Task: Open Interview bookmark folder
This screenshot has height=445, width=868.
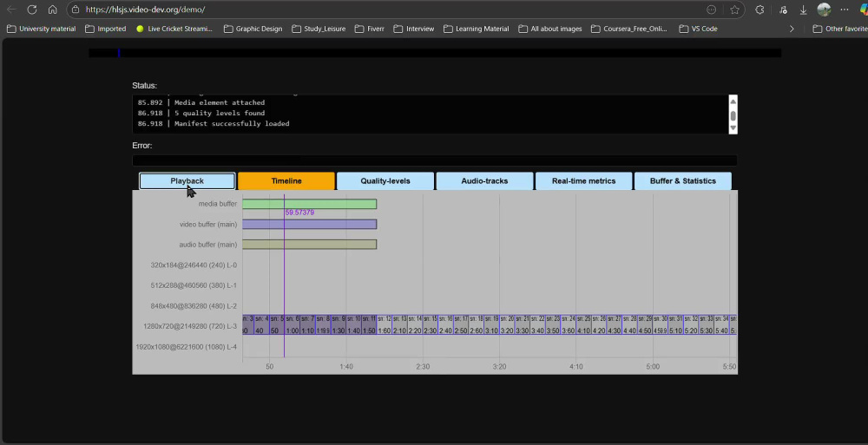Action: pos(414,29)
